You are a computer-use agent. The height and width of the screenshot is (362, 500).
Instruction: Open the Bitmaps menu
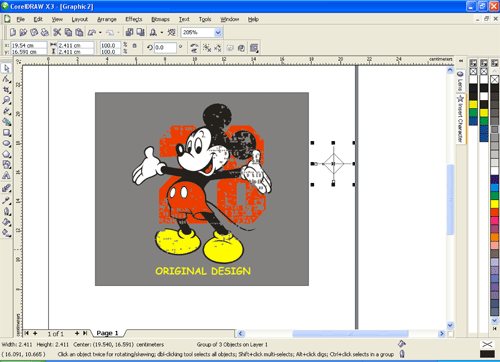click(160, 19)
